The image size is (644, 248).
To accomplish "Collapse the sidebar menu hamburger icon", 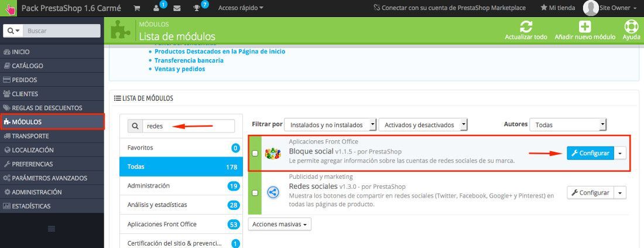I will 52,229.
